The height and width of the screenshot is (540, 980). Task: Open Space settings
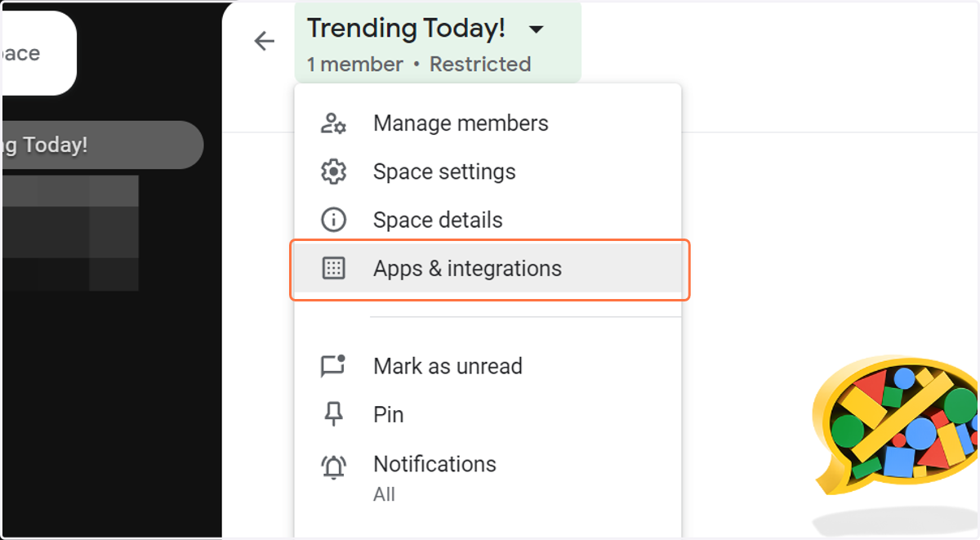pos(488,172)
